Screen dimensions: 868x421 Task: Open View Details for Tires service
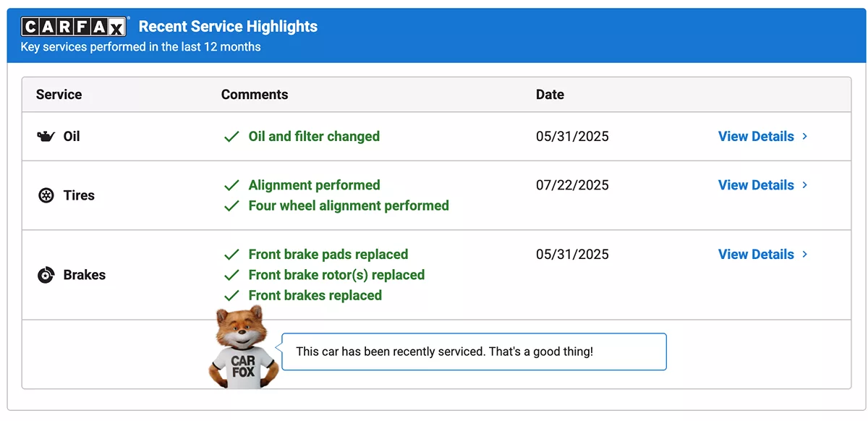tap(756, 185)
